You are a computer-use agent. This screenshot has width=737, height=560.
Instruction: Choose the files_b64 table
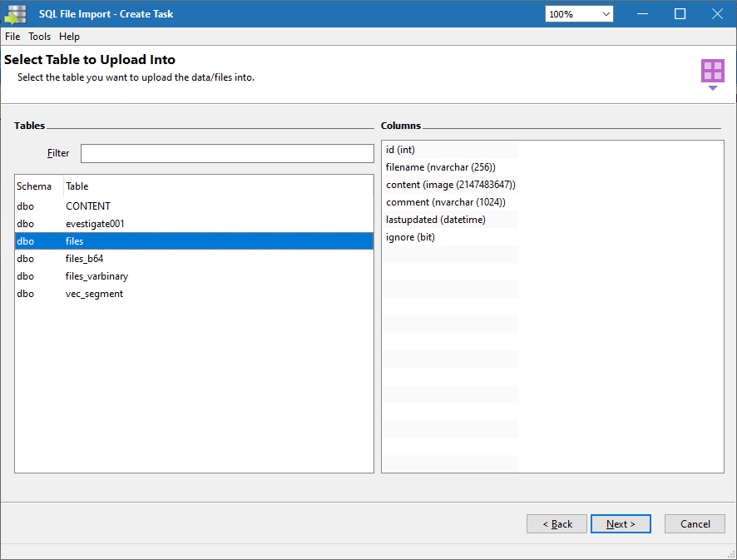tap(84, 258)
